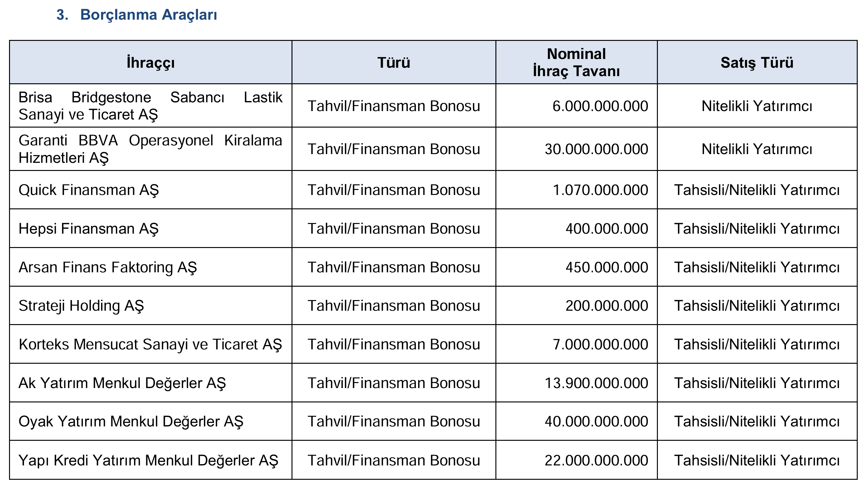868x491 pixels.
Task: Click Garanti BBVA Operasyonel Kiralama cell
Action: [x=151, y=149]
